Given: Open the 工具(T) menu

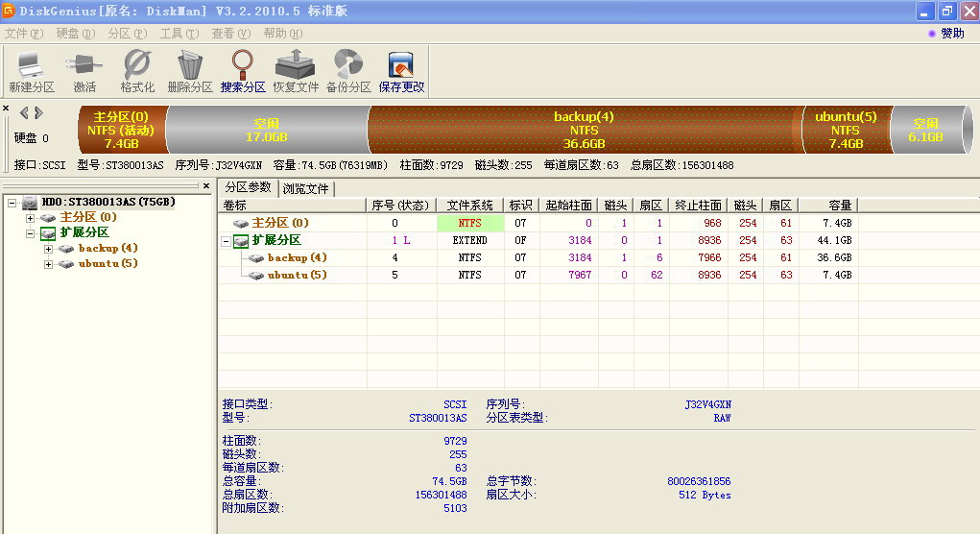Looking at the screenshot, I should pyautogui.click(x=179, y=34).
